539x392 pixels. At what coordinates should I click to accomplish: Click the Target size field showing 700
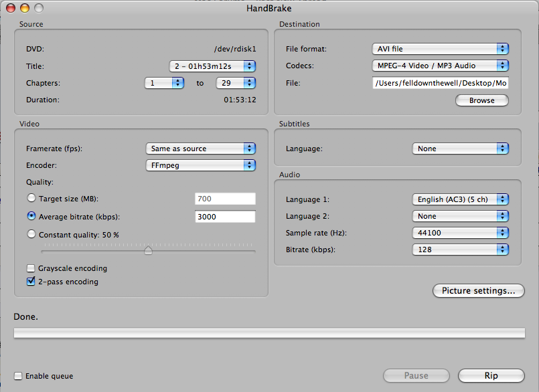pos(225,199)
